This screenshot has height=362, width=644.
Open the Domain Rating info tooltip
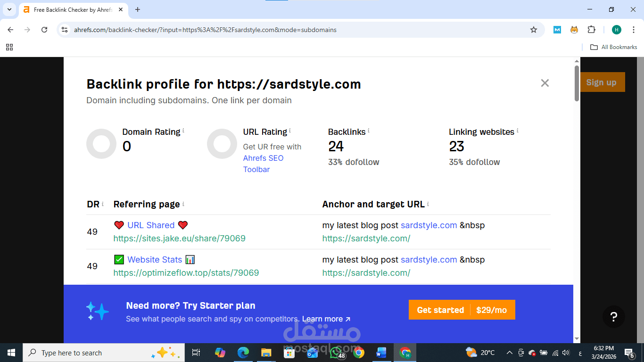coord(183,131)
